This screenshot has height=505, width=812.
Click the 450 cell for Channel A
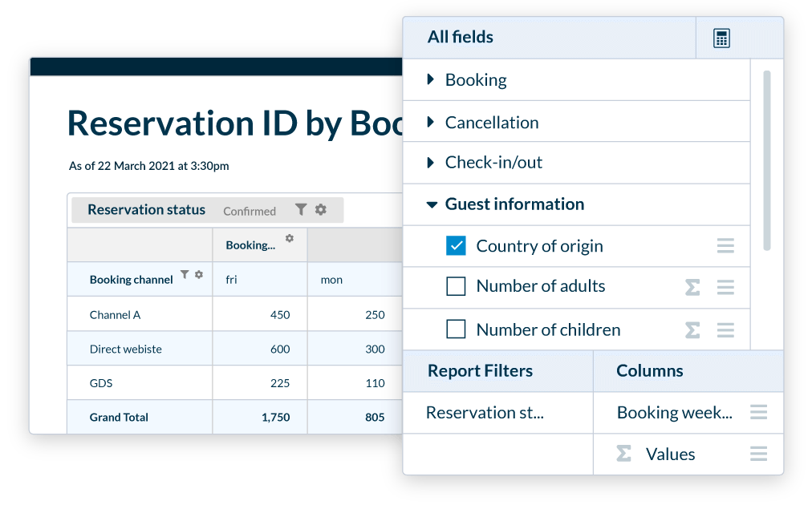pyautogui.click(x=280, y=315)
